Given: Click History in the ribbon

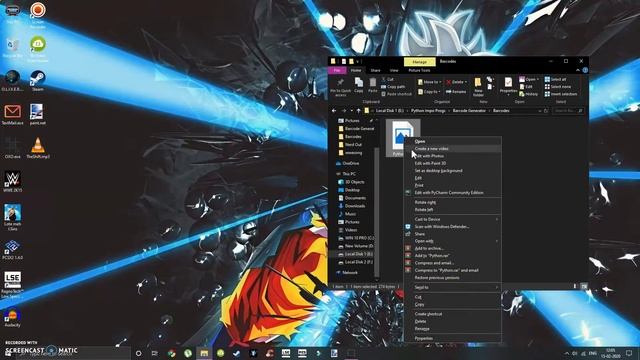Looking at the screenshot, I should (x=529, y=94).
